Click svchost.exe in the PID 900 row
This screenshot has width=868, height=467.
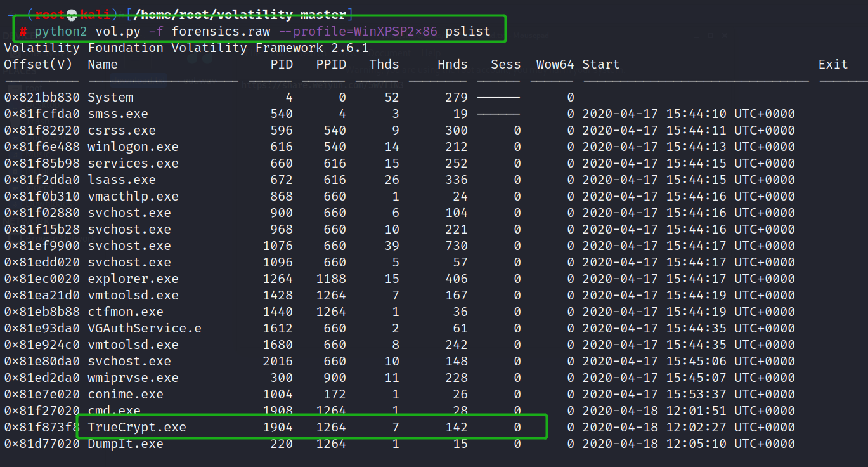(129, 213)
